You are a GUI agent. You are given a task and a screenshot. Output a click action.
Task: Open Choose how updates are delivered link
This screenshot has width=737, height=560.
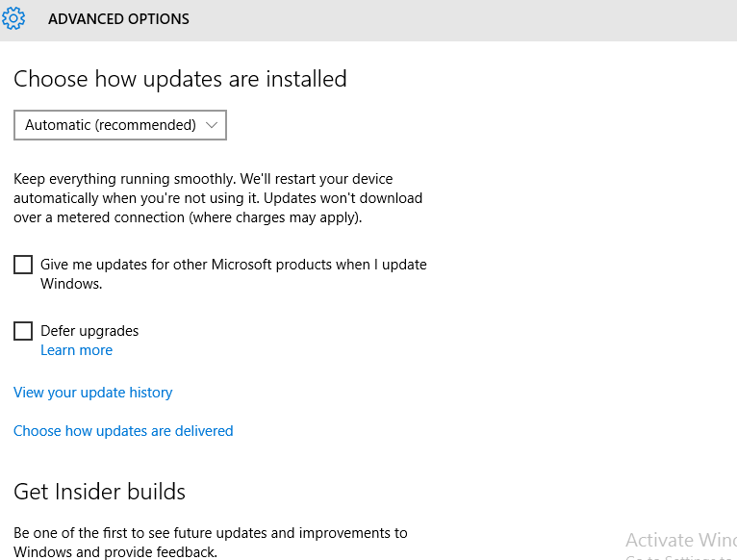coord(123,431)
